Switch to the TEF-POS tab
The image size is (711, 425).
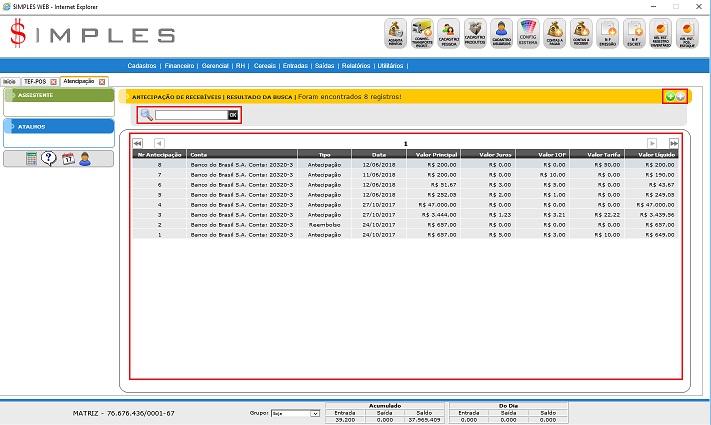point(35,81)
